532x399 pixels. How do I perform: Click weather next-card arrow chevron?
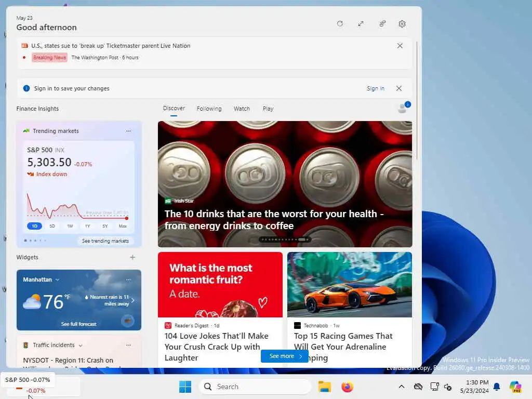[x=132, y=300]
